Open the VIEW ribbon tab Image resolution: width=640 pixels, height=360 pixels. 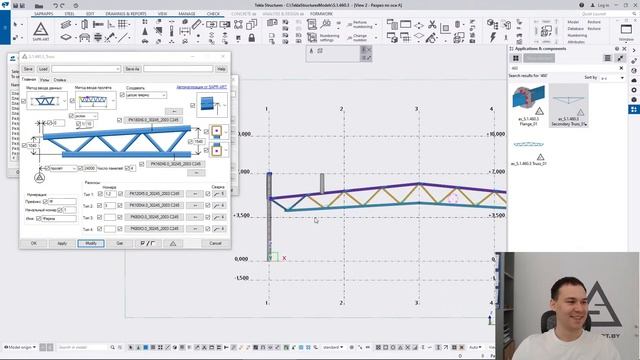click(162, 14)
